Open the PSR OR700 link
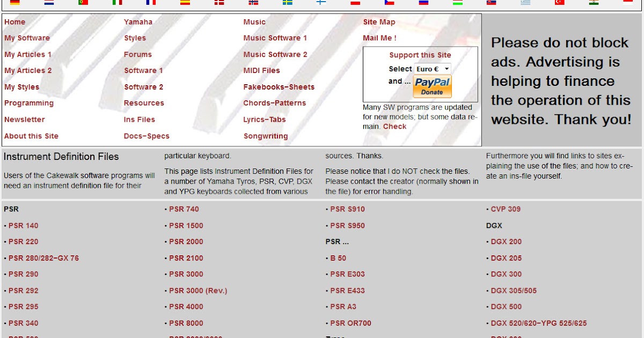Viewport: 644px width, 338px height. [351, 323]
